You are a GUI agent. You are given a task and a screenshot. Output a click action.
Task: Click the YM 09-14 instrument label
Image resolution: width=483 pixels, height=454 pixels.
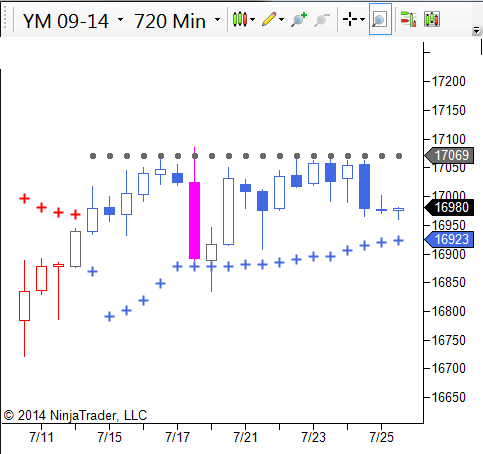(66, 21)
